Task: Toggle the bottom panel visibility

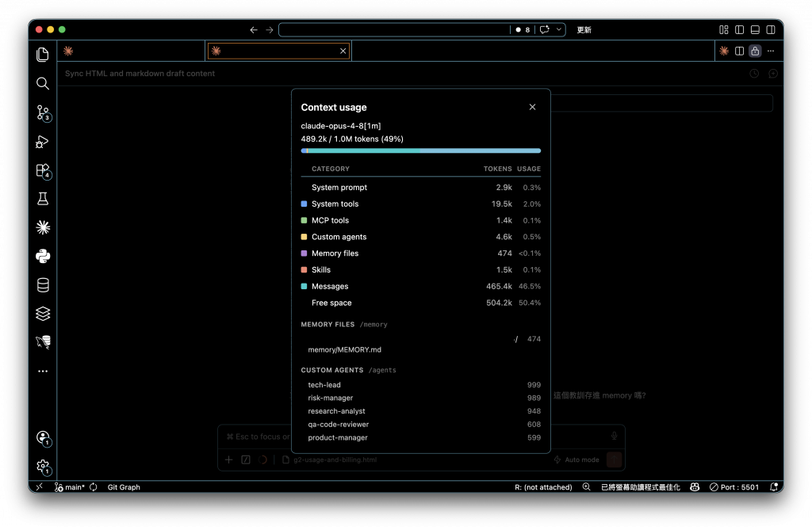Action: tap(755, 30)
